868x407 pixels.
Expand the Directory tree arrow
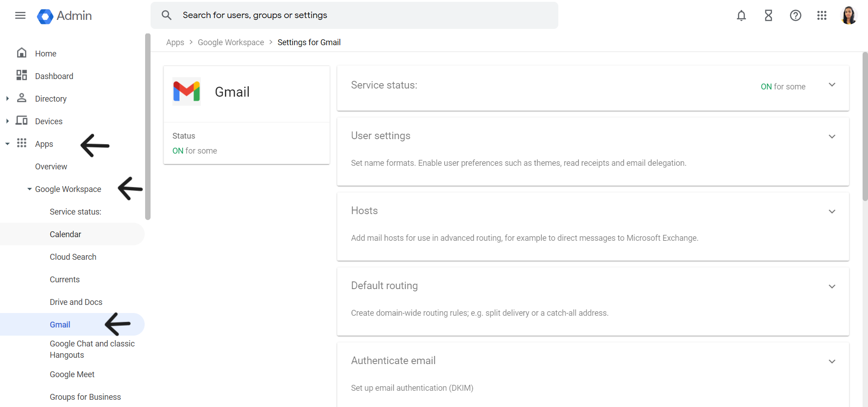tap(7, 98)
